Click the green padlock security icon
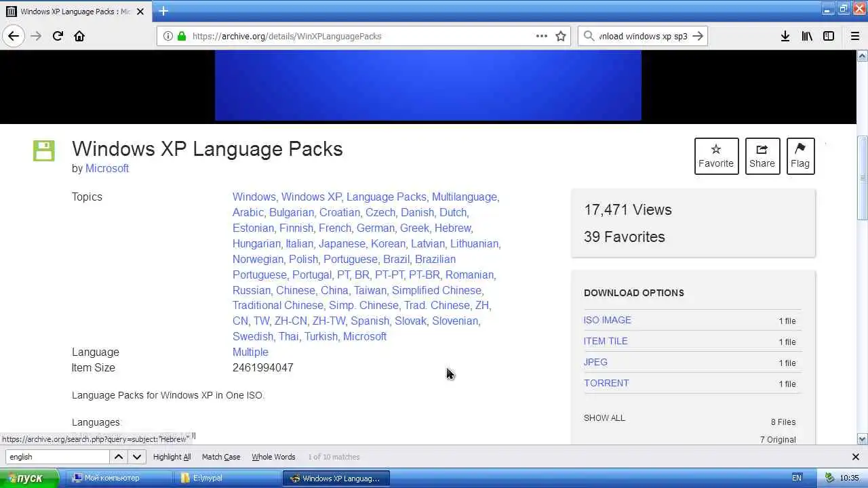 coord(182,36)
